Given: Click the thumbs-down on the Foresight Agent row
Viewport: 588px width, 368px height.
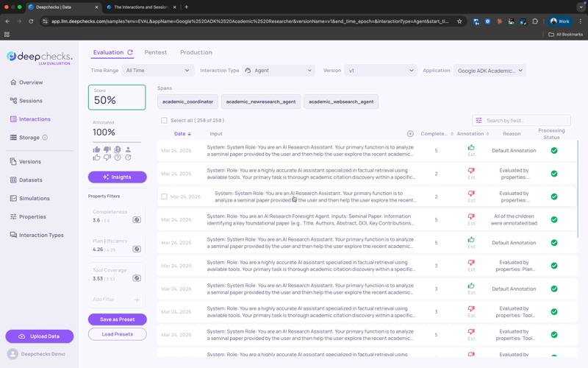Looking at the screenshot, I should [471, 216].
